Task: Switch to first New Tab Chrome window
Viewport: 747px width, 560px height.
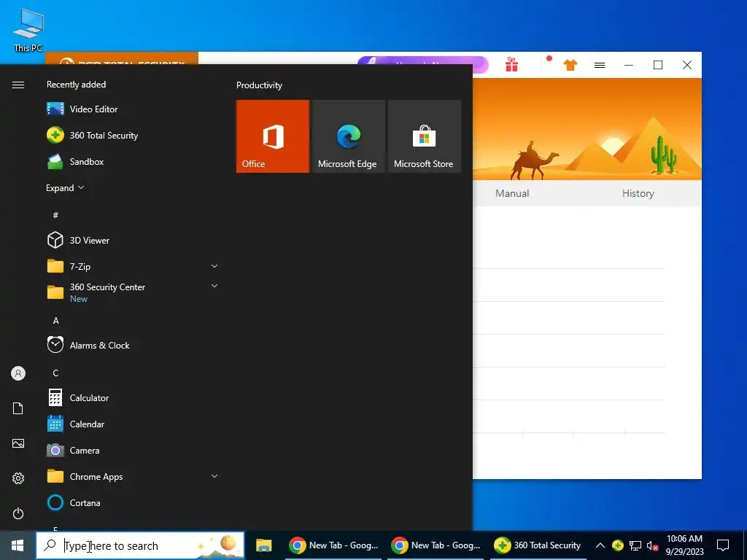Action: (333, 545)
